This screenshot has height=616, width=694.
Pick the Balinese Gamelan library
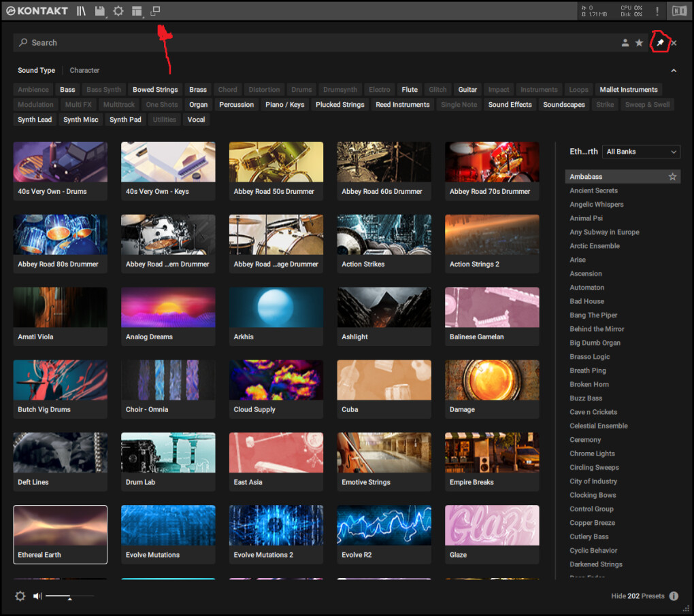492,316
